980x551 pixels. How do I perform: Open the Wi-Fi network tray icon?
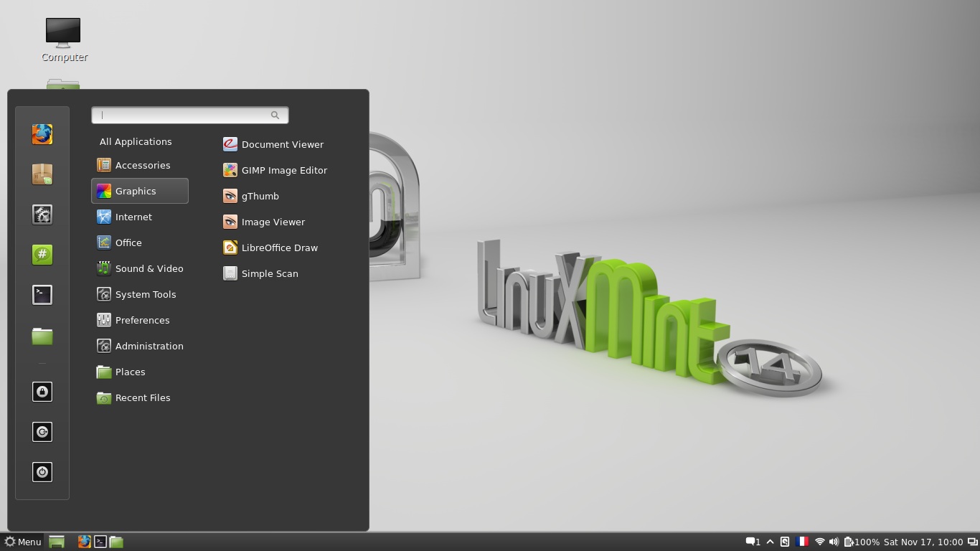point(819,542)
